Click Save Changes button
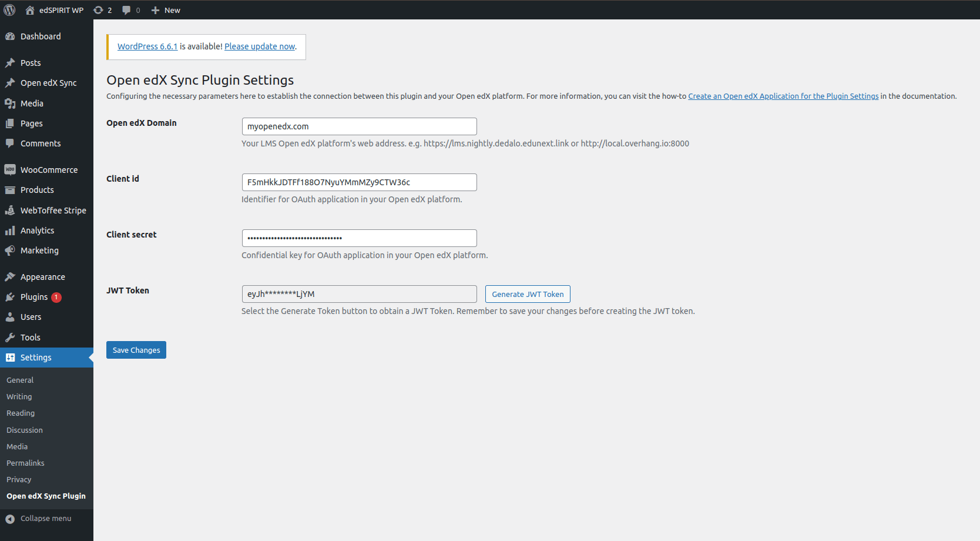The image size is (980, 541). pos(136,350)
